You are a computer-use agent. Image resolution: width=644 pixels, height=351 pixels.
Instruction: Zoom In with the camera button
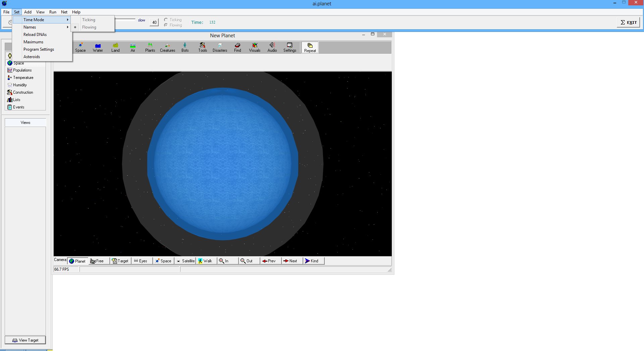point(227,261)
